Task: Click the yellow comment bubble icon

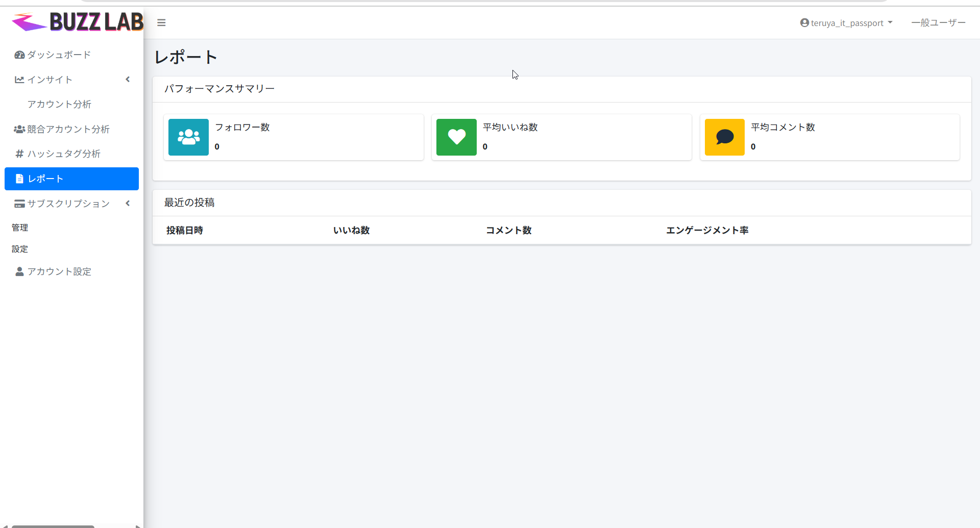Action: click(724, 137)
